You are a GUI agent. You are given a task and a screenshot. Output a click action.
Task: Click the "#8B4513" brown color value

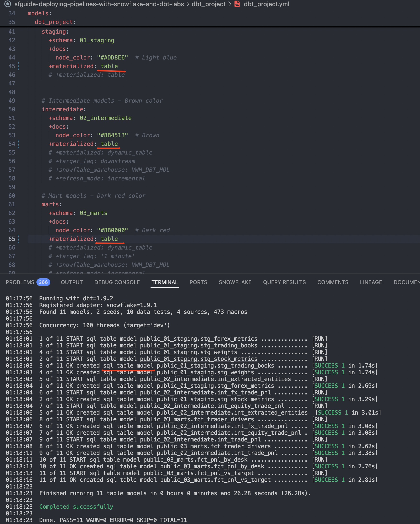pyautogui.click(x=112, y=135)
